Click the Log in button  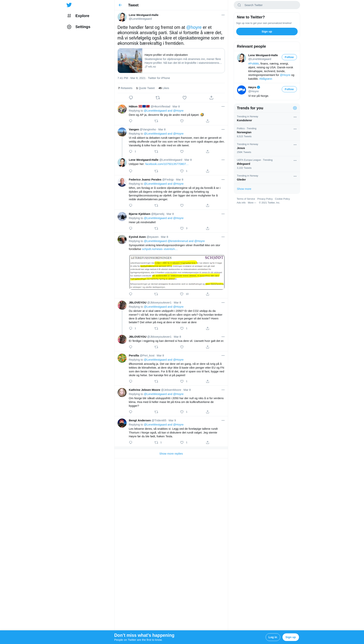(272, 637)
